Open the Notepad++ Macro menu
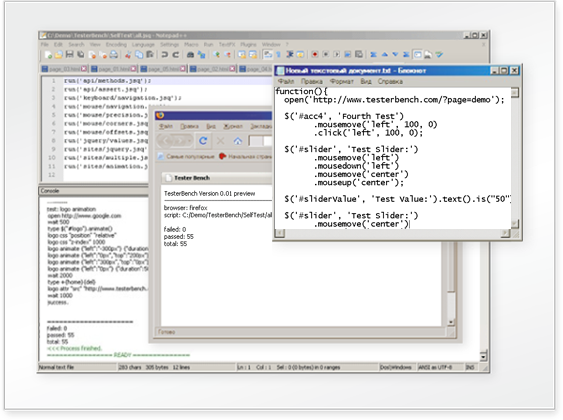The width and height of the screenshot is (563, 420). [191, 45]
